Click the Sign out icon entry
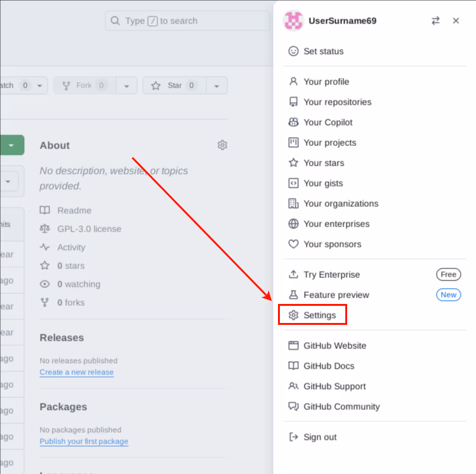 320,437
